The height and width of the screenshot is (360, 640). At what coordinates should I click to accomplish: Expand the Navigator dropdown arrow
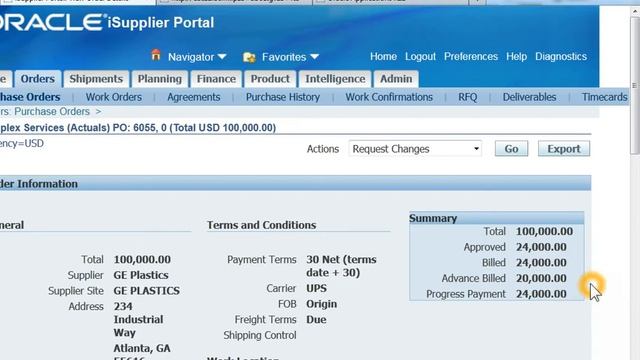[x=222, y=57]
